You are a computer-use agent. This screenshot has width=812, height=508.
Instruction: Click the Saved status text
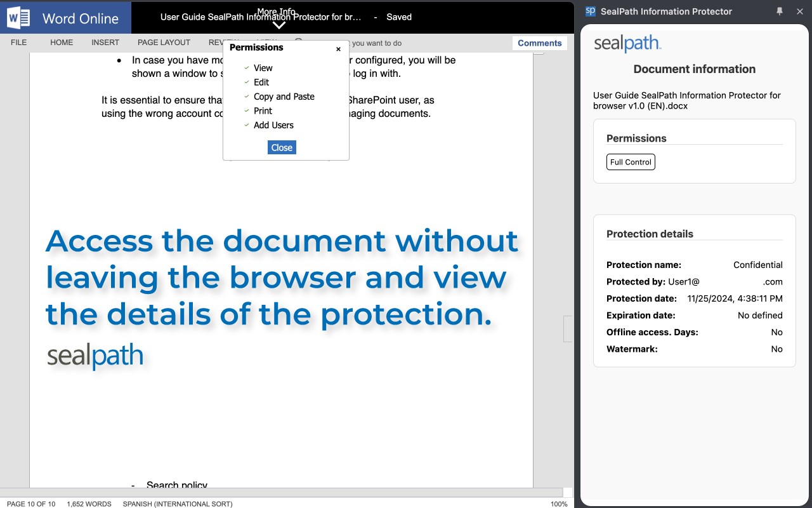399,17
